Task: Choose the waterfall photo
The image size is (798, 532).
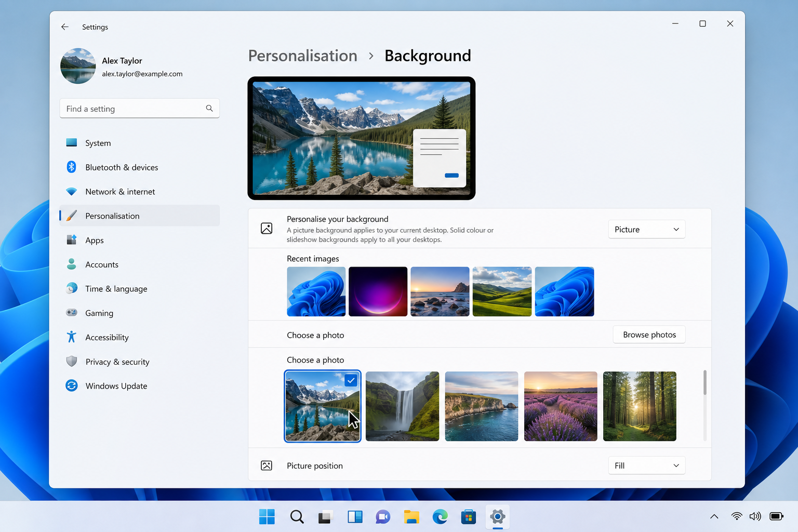Action: (403, 406)
